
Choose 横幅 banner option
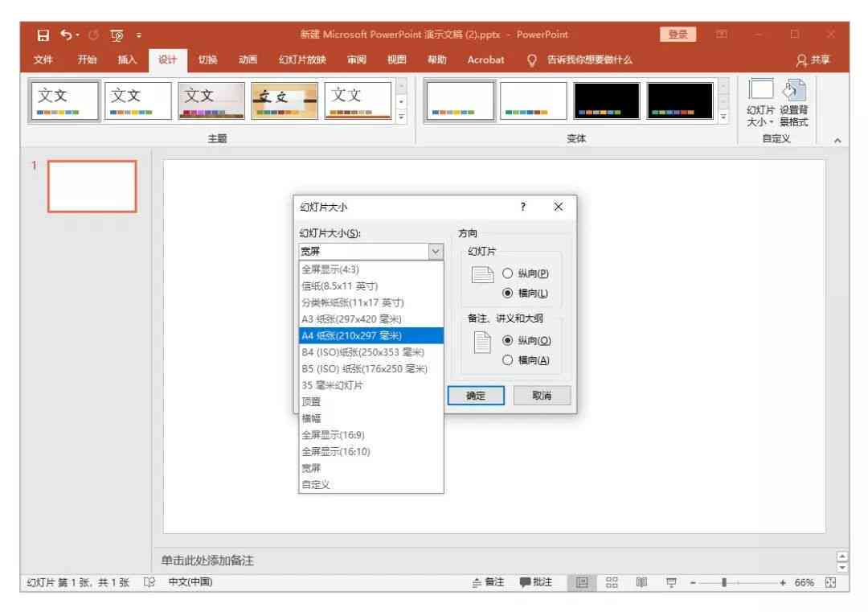[x=371, y=419]
